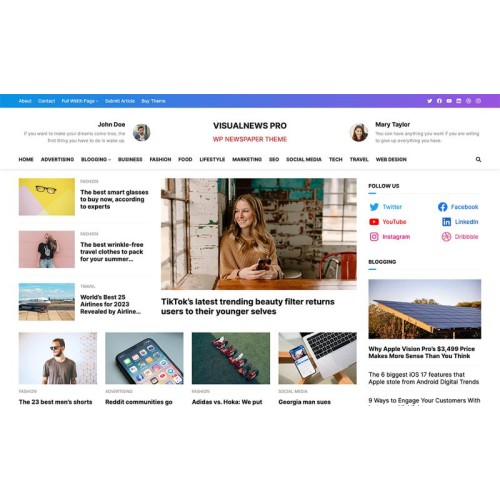Go to the Web Design menu item
Image resolution: width=500 pixels, height=500 pixels.
pyautogui.click(x=391, y=159)
